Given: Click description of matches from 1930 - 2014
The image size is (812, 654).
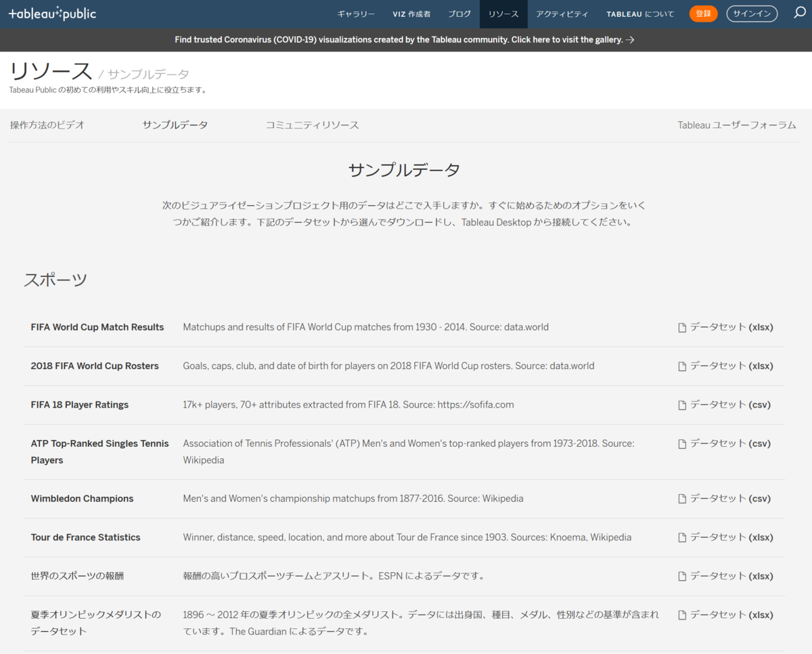Looking at the screenshot, I should click(x=365, y=328).
